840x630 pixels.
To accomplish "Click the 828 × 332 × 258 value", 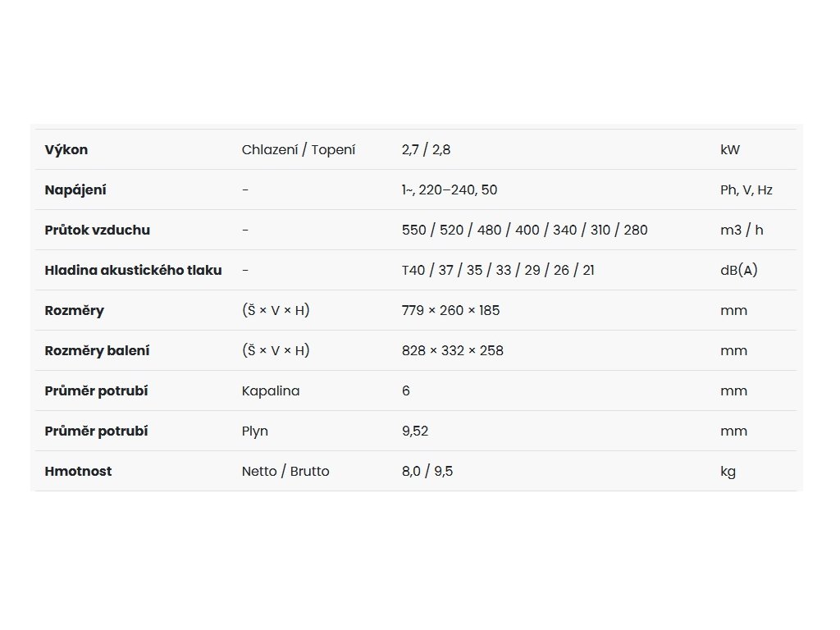I will (453, 351).
